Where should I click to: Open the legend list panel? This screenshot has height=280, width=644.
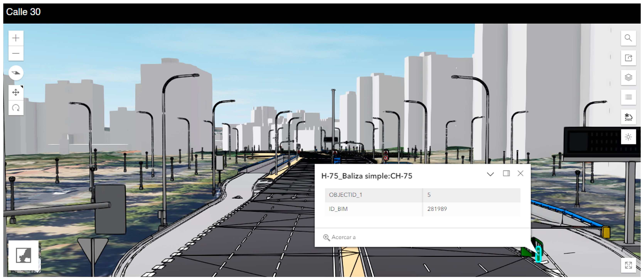point(628,97)
